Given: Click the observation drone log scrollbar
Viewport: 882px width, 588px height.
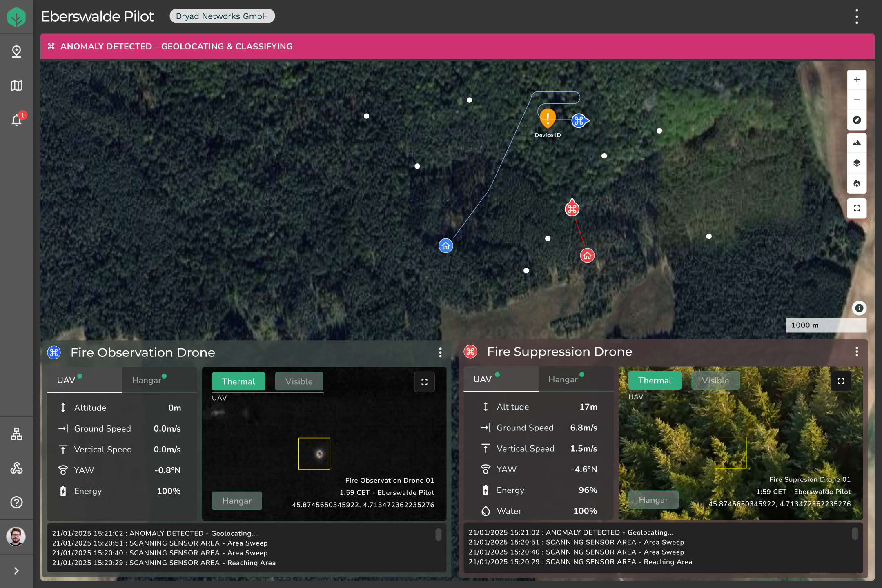Looking at the screenshot, I should [438, 535].
